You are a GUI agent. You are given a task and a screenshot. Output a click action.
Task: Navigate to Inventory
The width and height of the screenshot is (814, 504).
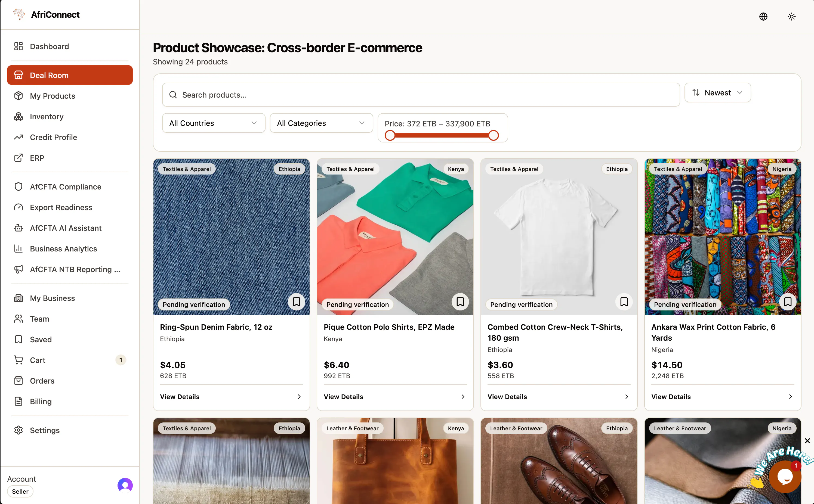(70, 117)
